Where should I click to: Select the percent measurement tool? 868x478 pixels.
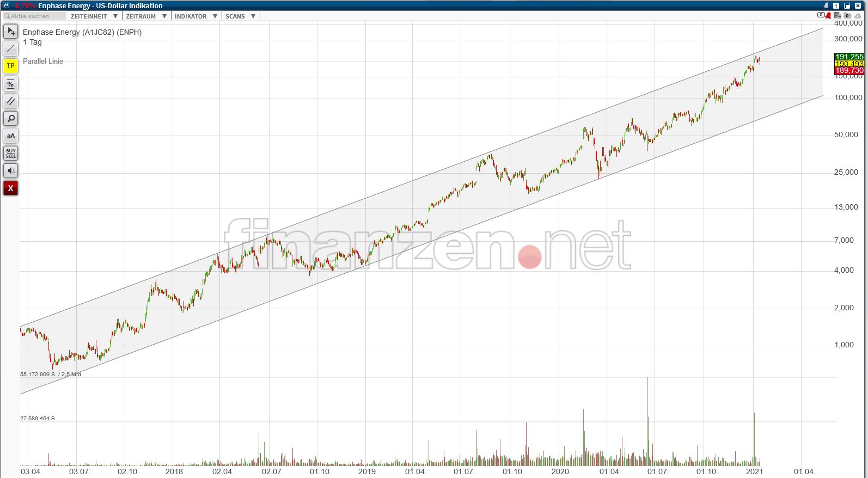coord(11,84)
